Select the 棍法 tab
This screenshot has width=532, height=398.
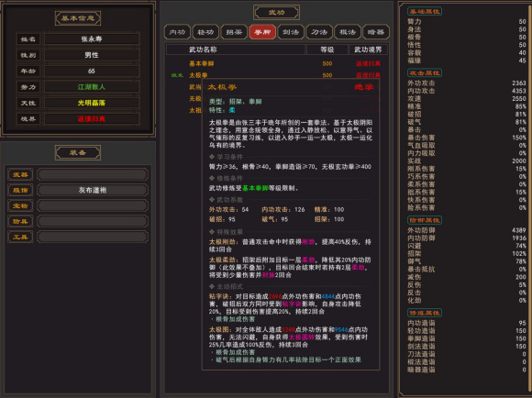pyautogui.click(x=348, y=32)
